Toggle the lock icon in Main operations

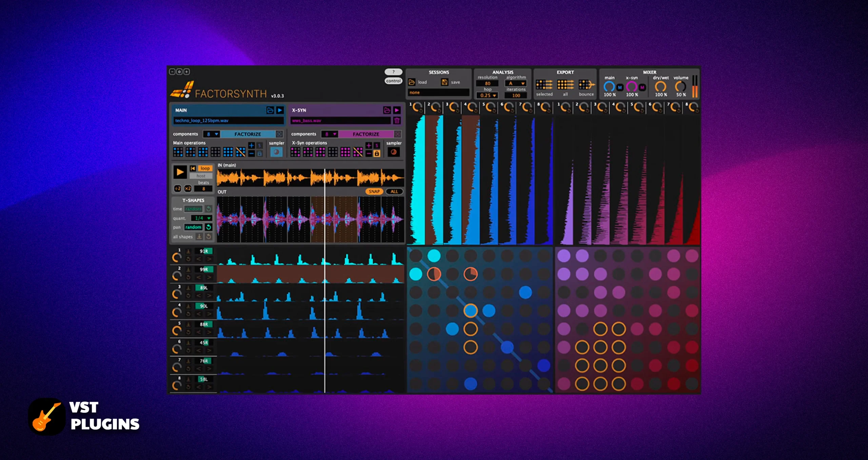point(259,154)
